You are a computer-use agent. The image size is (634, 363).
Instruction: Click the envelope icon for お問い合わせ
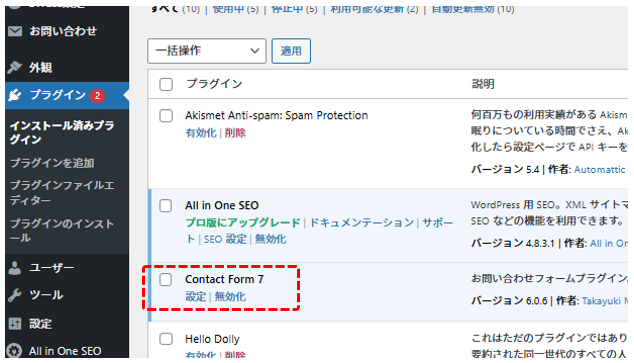coord(15,31)
